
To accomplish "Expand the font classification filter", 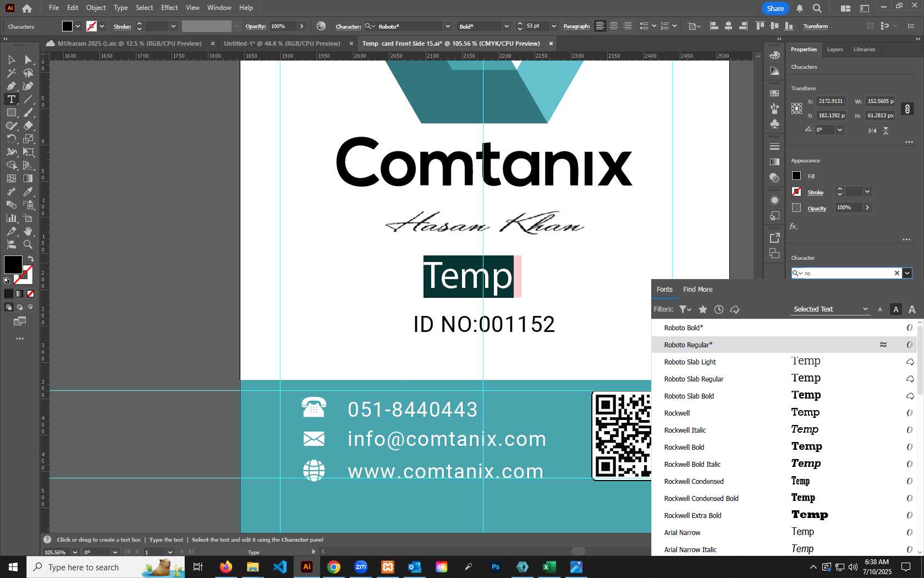I will click(685, 309).
